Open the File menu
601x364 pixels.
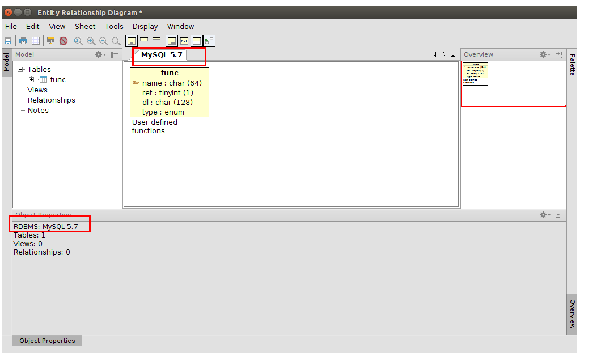pyautogui.click(x=11, y=27)
